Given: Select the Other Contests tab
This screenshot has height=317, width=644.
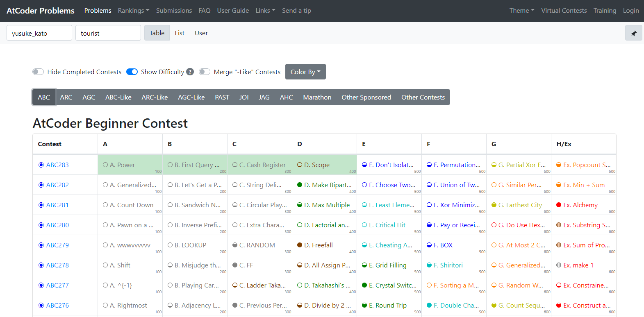Looking at the screenshot, I should click(423, 97).
